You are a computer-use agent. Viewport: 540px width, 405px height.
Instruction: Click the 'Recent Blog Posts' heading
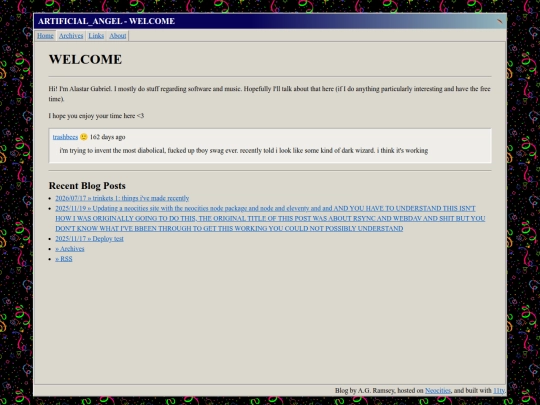point(87,186)
